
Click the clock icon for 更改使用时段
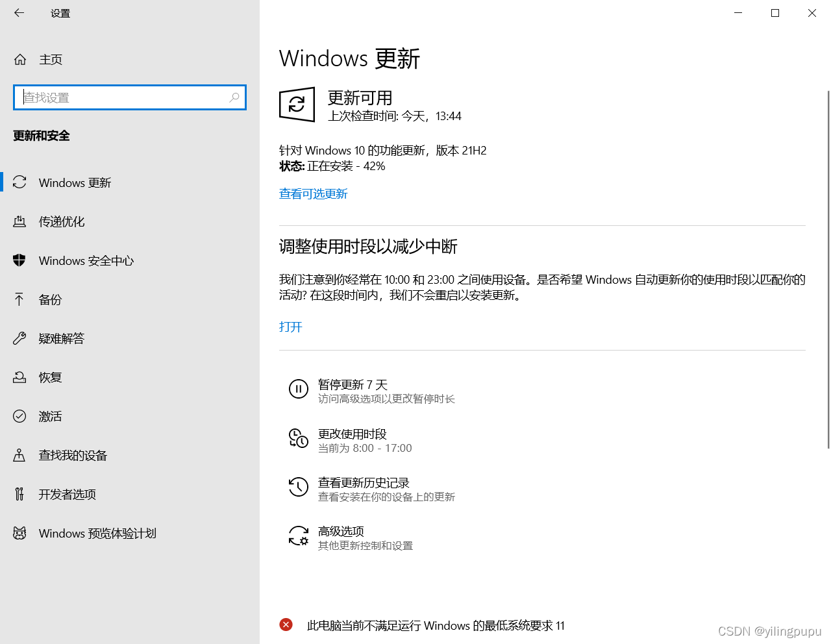pos(299,438)
